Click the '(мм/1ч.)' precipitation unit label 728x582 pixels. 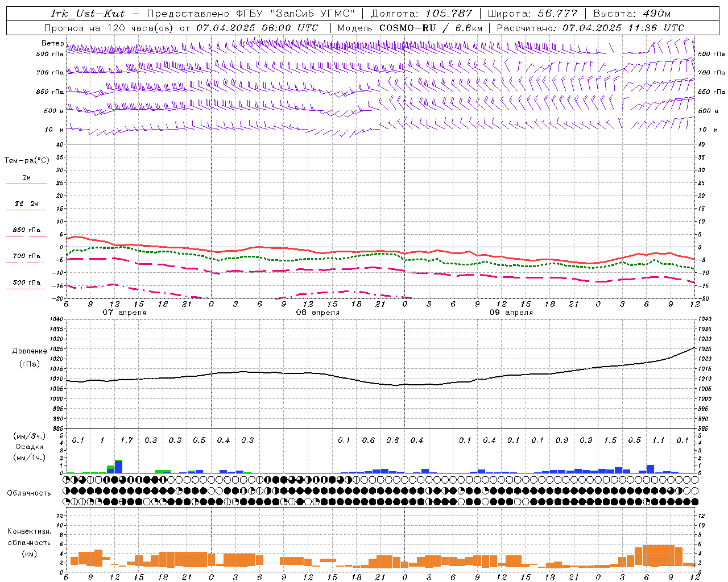pos(30,458)
